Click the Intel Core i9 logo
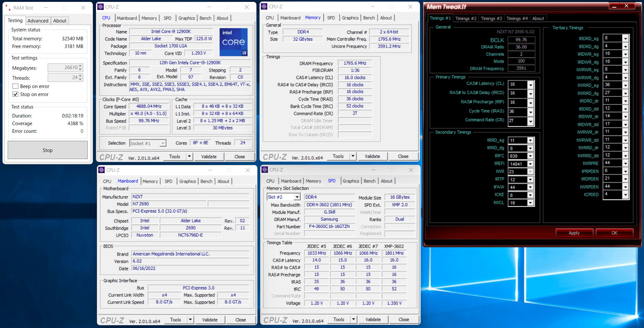Viewport: 644px width, 328px height. (233, 42)
